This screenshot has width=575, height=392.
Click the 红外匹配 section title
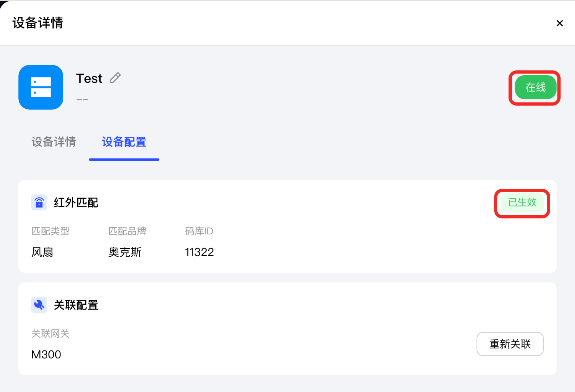pyautogui.click(x=76, y=203)
